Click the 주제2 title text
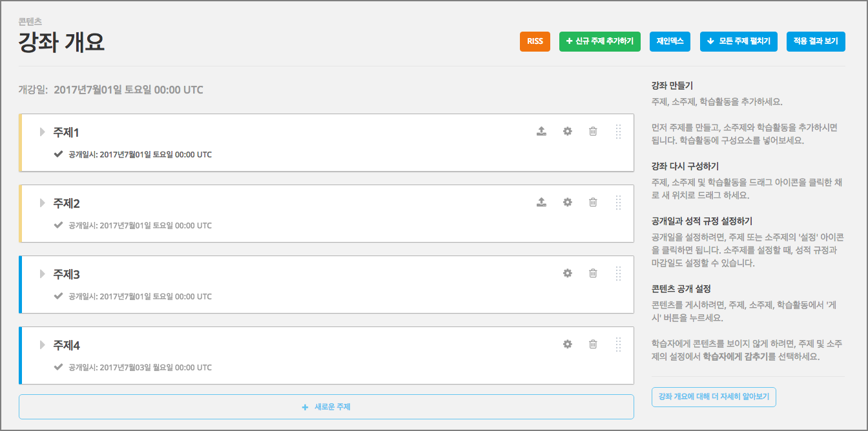The height and width of the screenshot is (431, 868). click(66, 203)
